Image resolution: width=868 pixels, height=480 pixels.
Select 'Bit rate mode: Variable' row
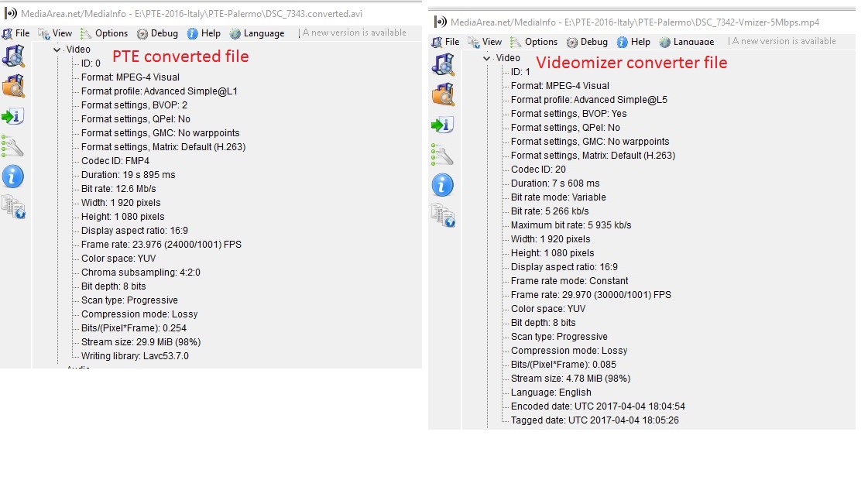click(x=558, y=197)
